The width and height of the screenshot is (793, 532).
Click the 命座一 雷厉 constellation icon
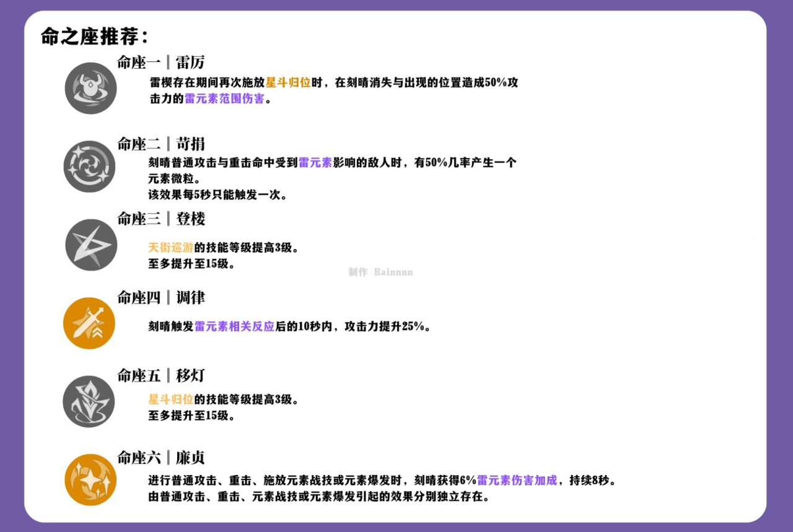pos(90,88)
